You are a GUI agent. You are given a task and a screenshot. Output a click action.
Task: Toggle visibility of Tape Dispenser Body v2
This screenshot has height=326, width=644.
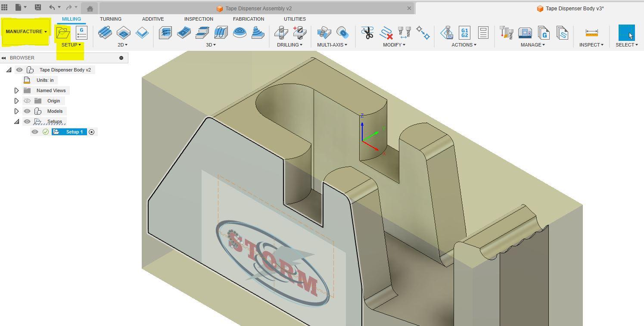click(19, 70)
